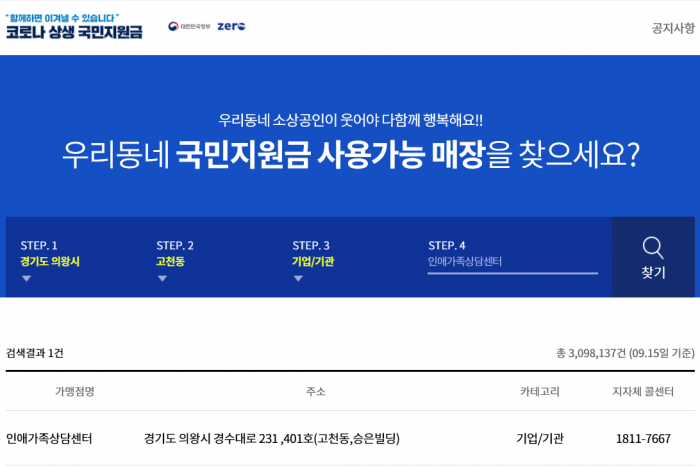The image size is (700, 468).
Task: Click the 우리동네 국민지원금 사용가능 매장 headline
Action: 351,155
